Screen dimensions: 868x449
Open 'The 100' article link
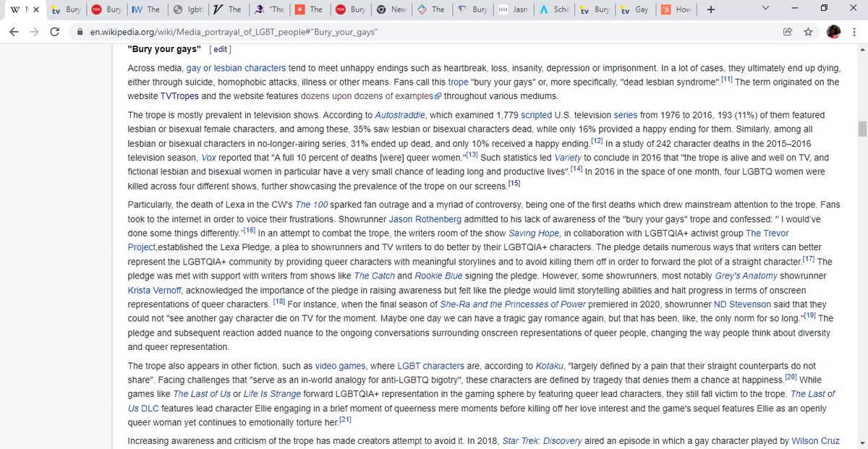click(x=312, y=205)
